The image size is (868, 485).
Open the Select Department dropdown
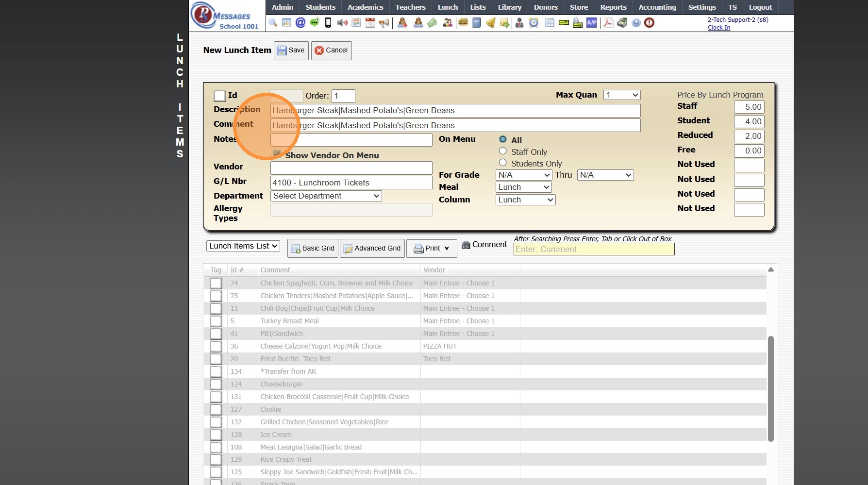[326, 196]
